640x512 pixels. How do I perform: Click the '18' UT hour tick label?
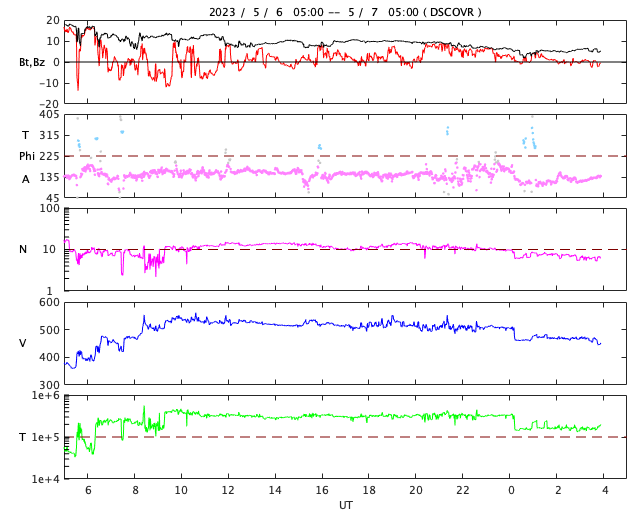point(369,490)
